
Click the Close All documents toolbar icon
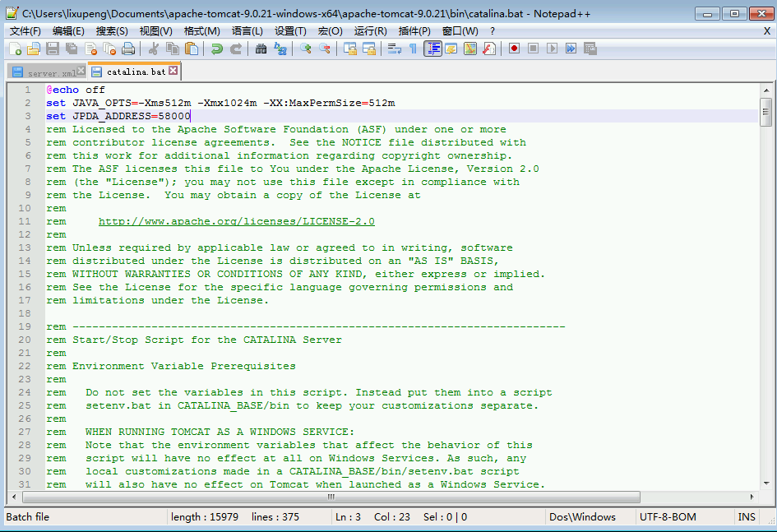pyautogui.click(x=109, y=49)
